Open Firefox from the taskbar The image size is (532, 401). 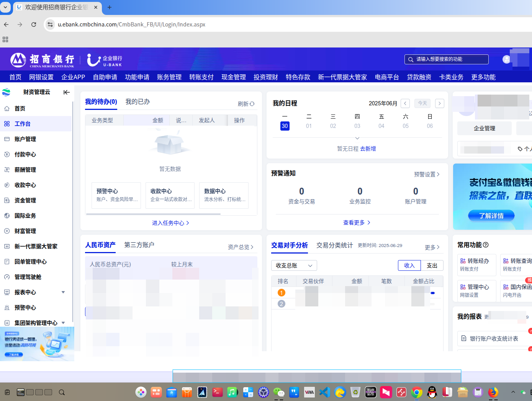coord(493,392)
